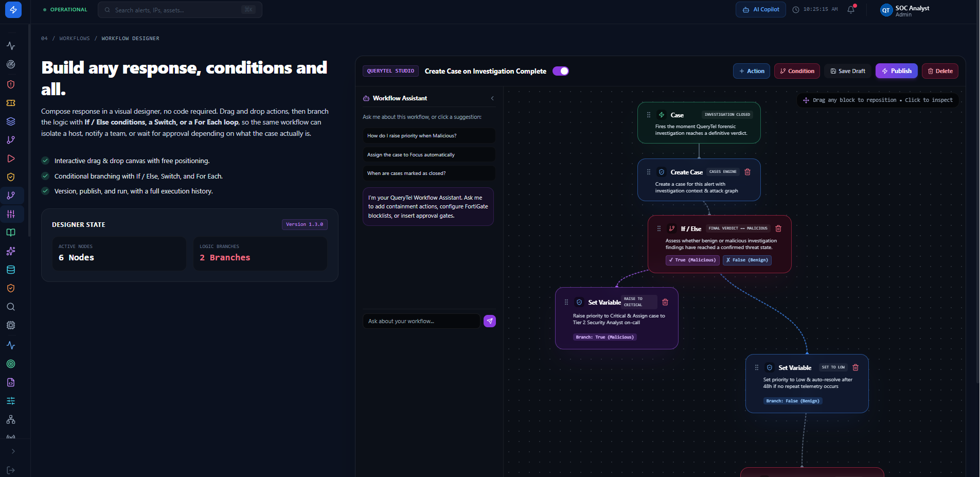Open the yellow ticket icon in sidebar

11,103
